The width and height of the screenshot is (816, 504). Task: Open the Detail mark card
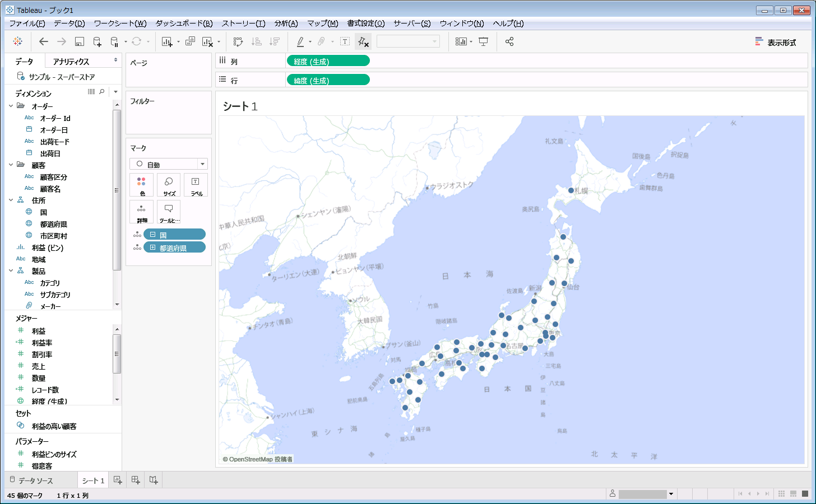tap(141, 212)
